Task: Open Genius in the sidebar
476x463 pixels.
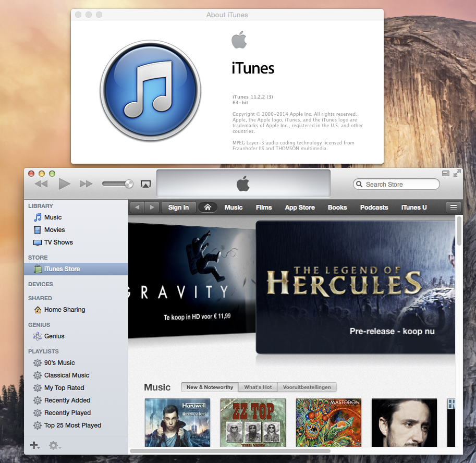Action: [76, 336]
